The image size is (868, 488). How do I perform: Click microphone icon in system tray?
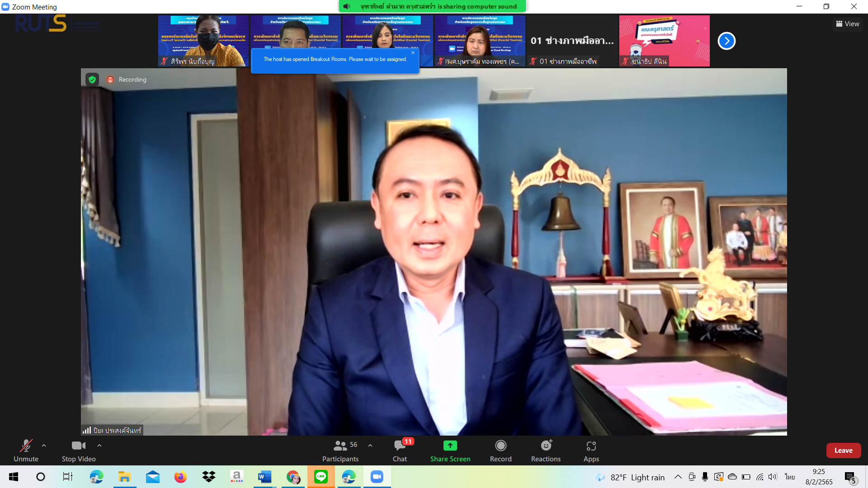tap(705, 477)
